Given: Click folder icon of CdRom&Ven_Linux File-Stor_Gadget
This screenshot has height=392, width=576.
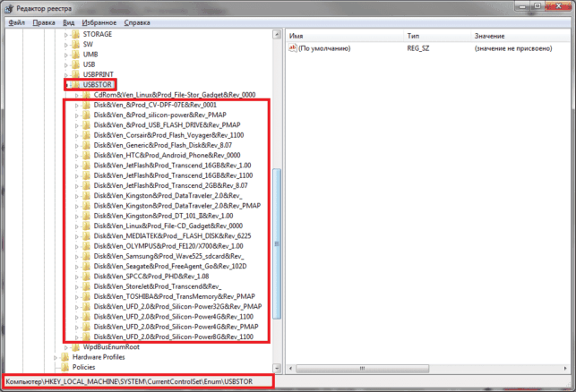Looking at the screenshot, I should (x=86, y=95).
